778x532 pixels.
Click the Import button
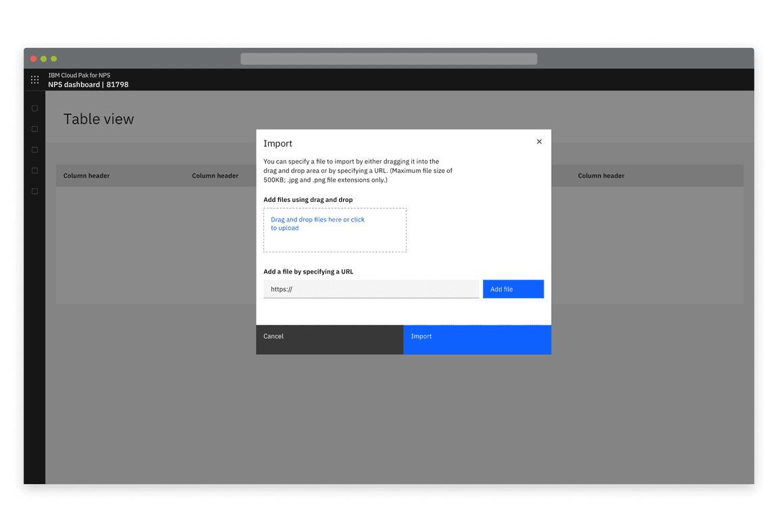(x=477, y=340)
